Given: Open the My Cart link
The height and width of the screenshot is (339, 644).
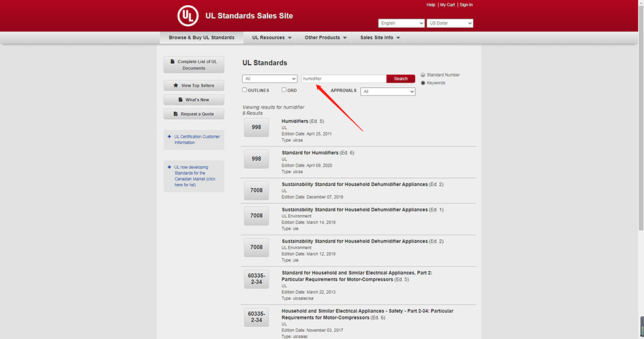Looking at the screenshot, I should [447, 5].
